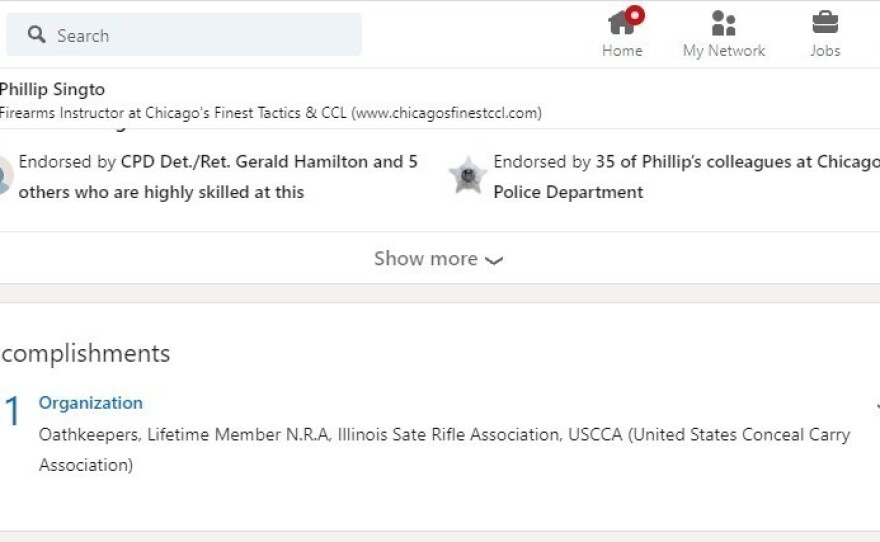This screenshot has height=542, width=880.
Task: Expand the Accomplishments section arrow at right edge
Action: [x=876, y=406]
